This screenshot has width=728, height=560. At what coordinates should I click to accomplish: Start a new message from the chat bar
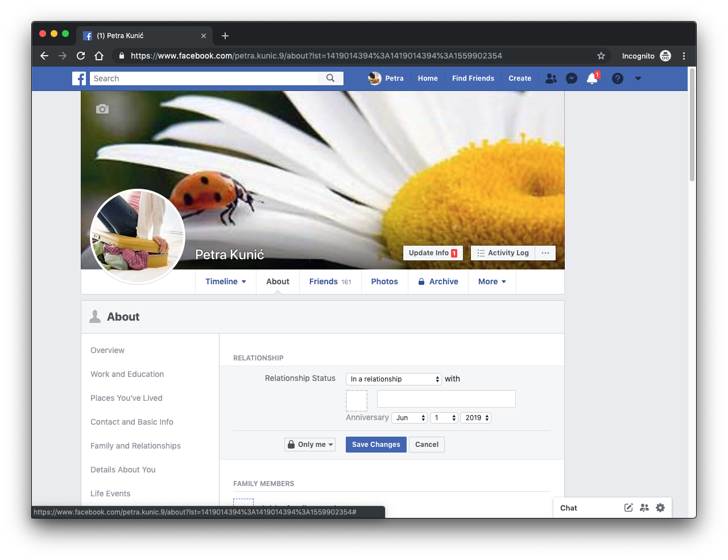(628, 508)
